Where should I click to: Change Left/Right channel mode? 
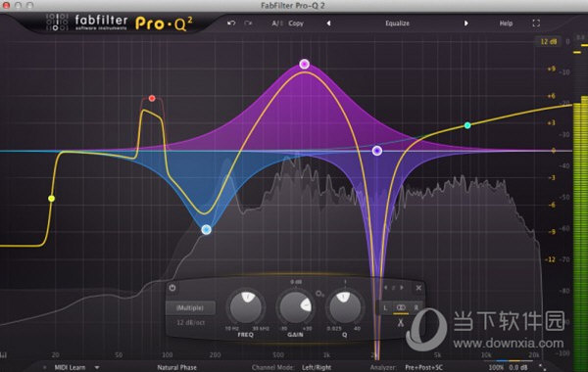(x=317, y=367)
